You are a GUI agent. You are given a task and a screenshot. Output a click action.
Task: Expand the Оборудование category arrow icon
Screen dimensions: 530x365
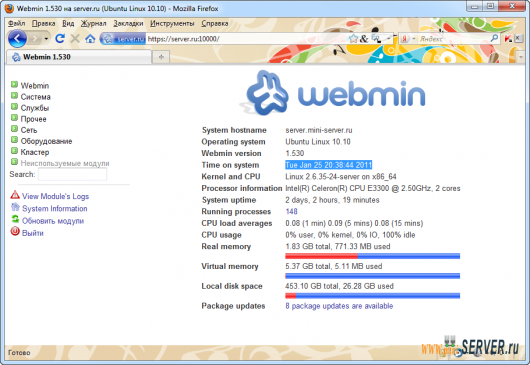coord(14,140)
